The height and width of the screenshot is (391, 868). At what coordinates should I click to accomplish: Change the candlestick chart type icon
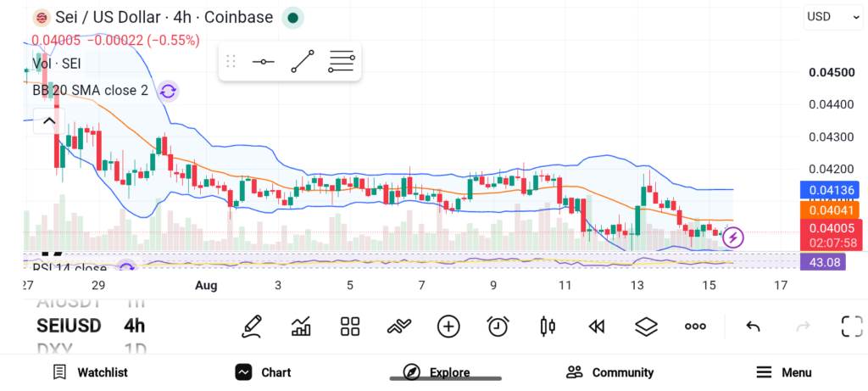coord(547,327)
